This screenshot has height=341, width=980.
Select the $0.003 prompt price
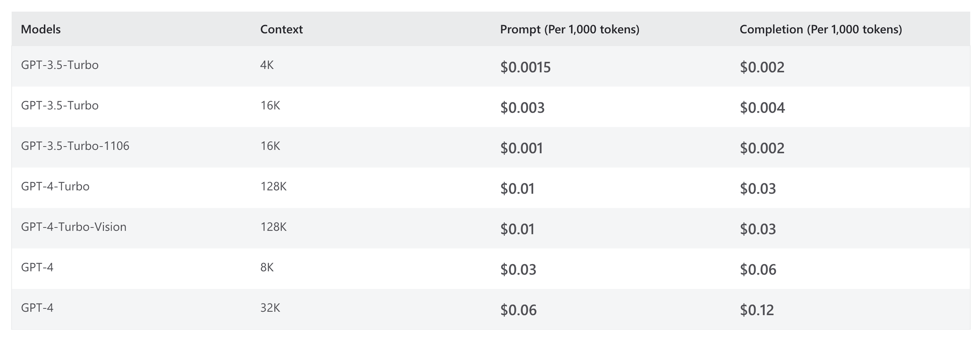coord(522,108)
